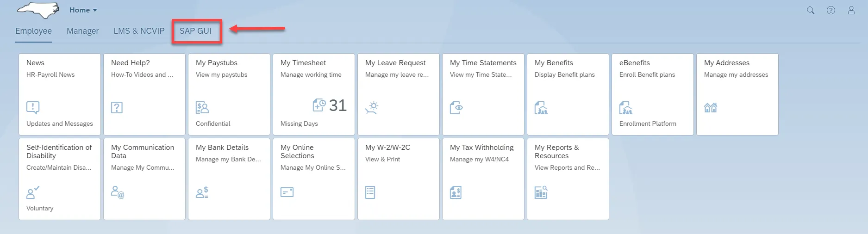Open the help question mark icon
868x234 pixels.
(831, 10)
